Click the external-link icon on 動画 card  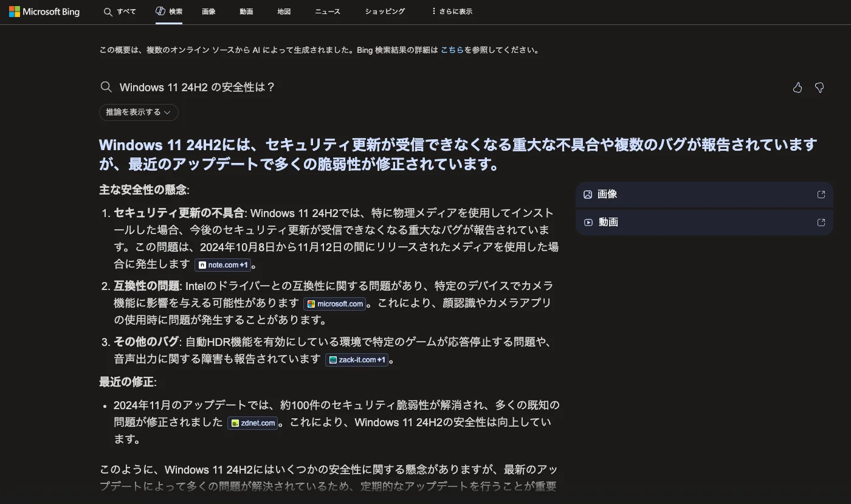coord(821,223)
